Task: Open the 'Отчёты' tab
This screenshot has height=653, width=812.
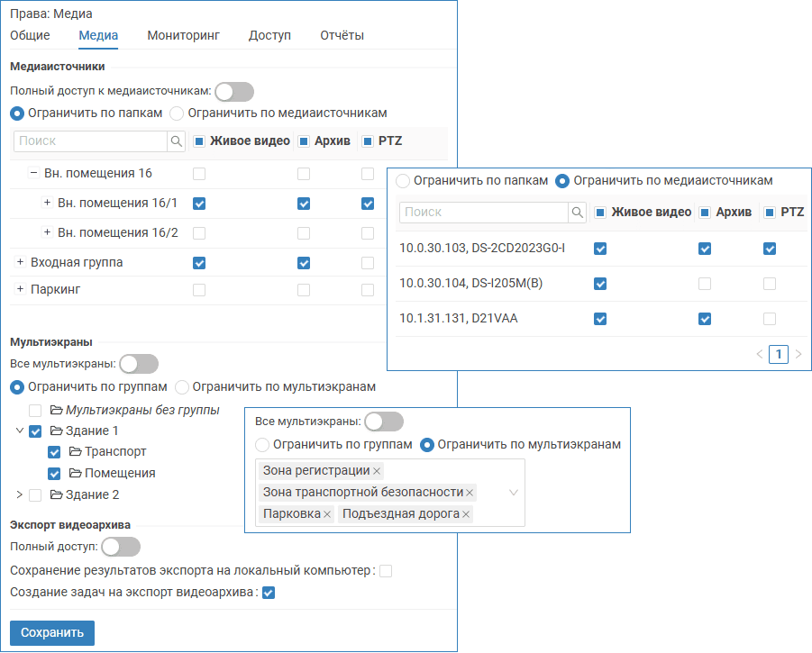Action: (342, 36)
